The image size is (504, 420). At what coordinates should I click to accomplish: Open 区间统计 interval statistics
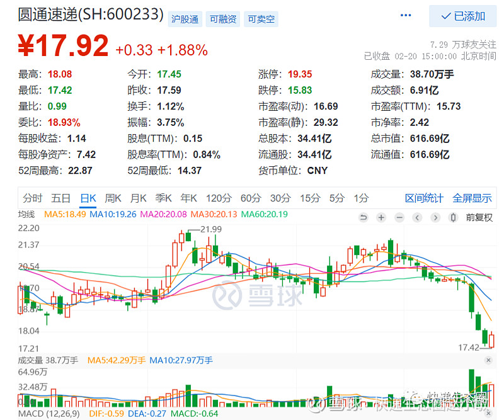pyautogui.click(x=424, y=198)
